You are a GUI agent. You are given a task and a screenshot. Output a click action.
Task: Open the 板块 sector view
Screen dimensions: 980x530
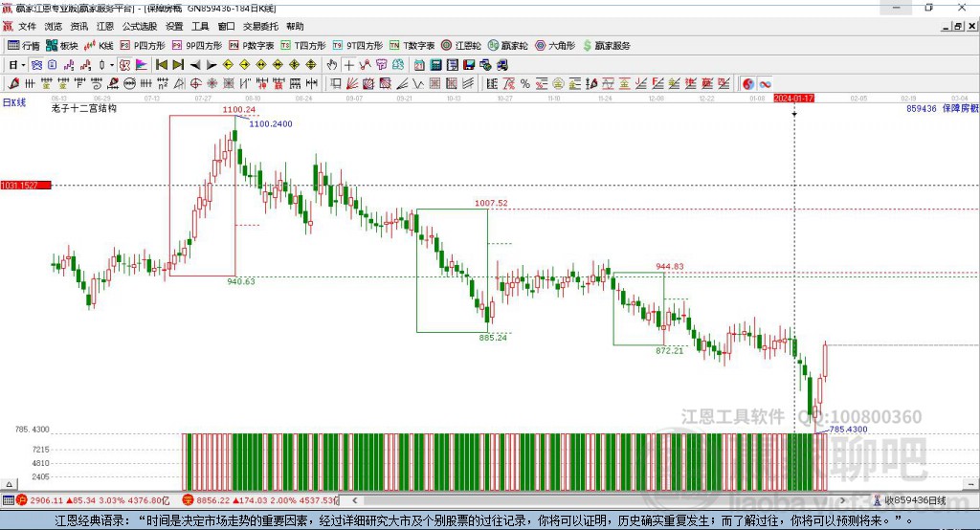pos(61,46)
